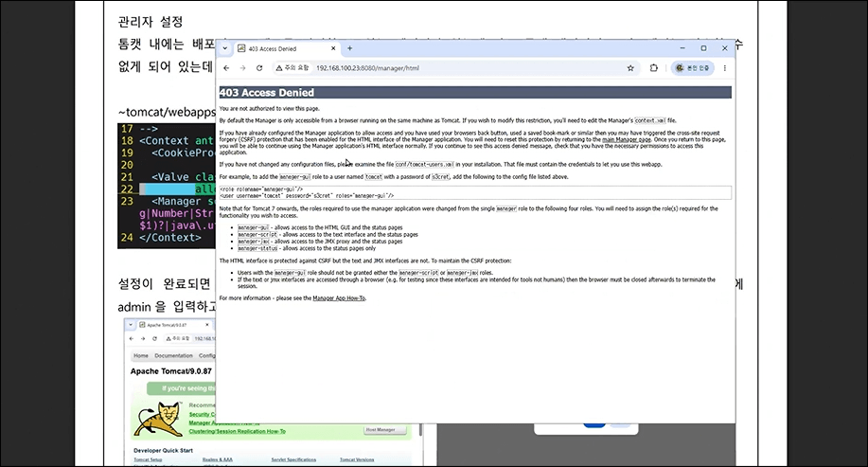The height and width of the screenshot is (467, 868).
Task: Click the context.xml file name text
Action: point(650,120)
